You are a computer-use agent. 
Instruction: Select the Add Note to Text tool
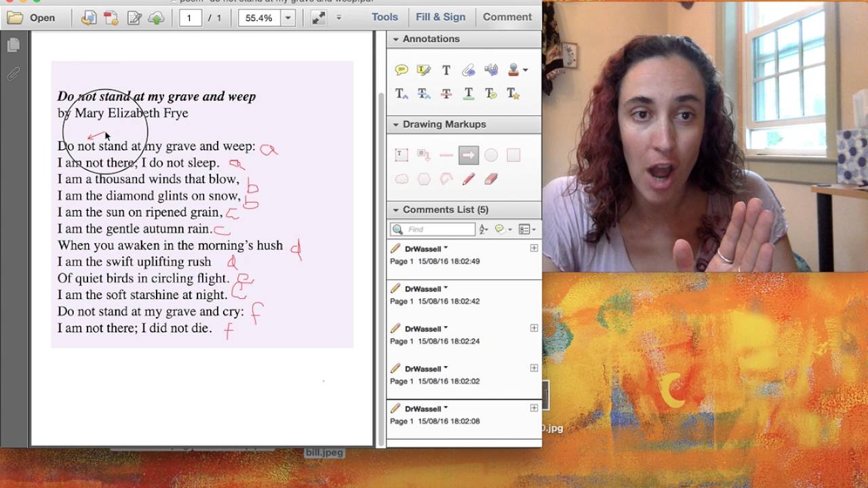491,94
